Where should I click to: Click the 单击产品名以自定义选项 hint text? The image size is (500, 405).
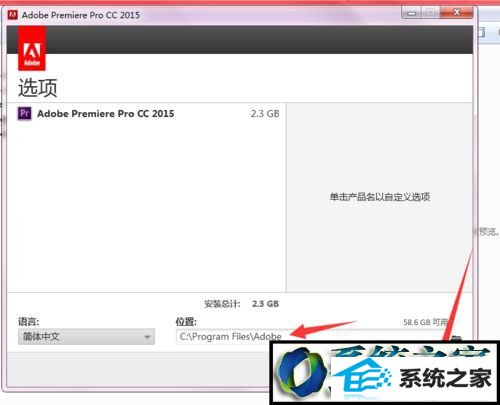[x=380, y=197]
